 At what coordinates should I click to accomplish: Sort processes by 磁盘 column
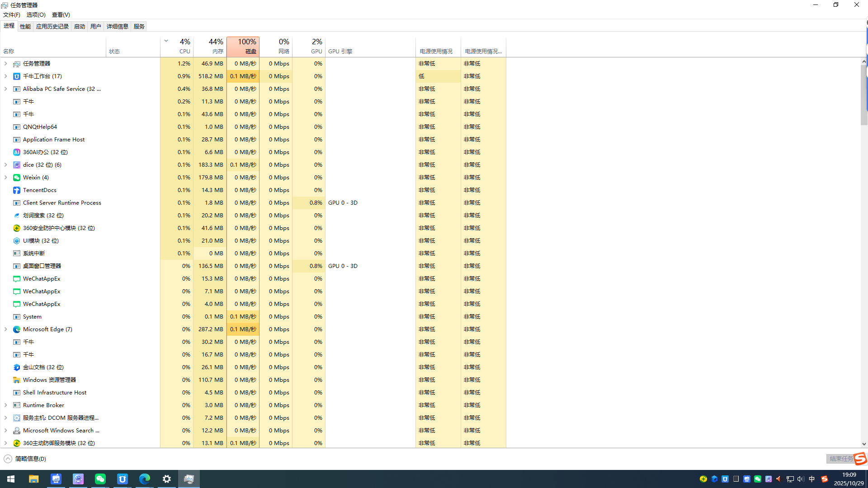coord(243,47)
